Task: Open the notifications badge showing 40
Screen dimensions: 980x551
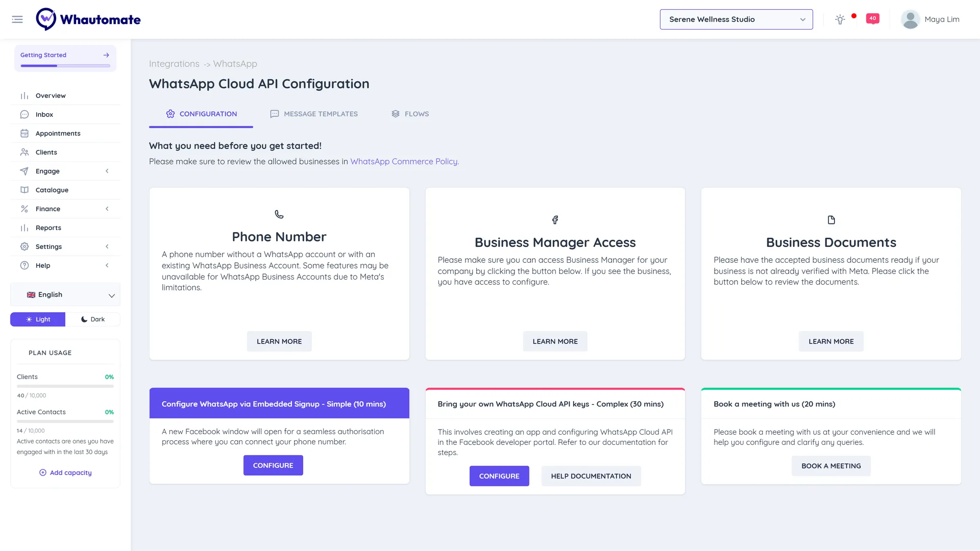Action: click(x=873, y=18)
